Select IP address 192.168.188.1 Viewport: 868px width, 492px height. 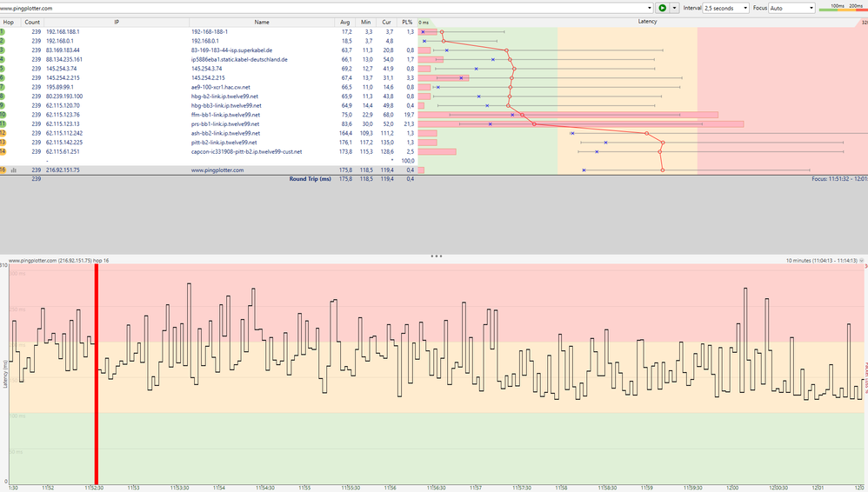[x=63, y=31]
